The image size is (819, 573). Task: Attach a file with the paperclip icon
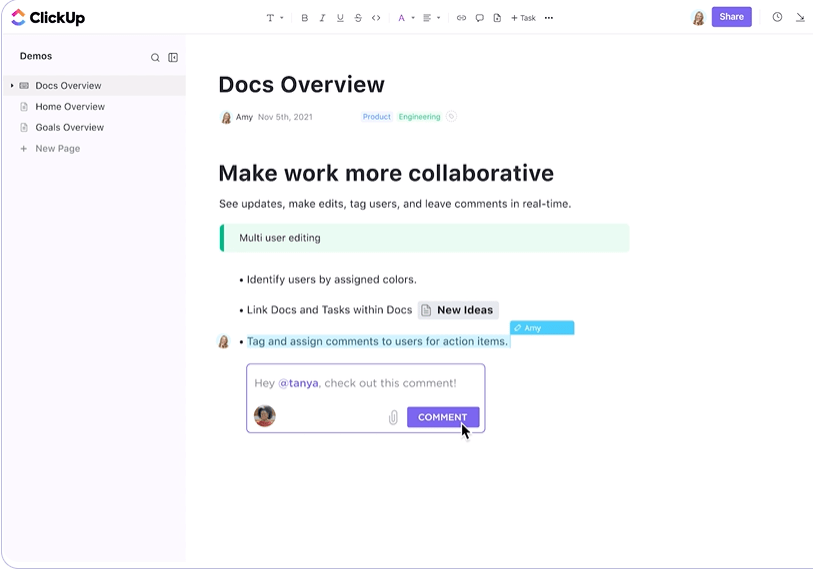(x=393, y=417)
